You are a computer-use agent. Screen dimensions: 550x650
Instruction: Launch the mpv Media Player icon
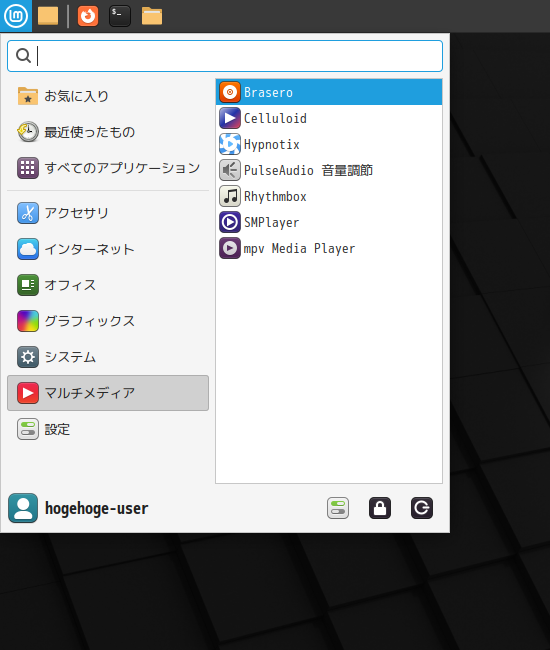coord(230,248)
